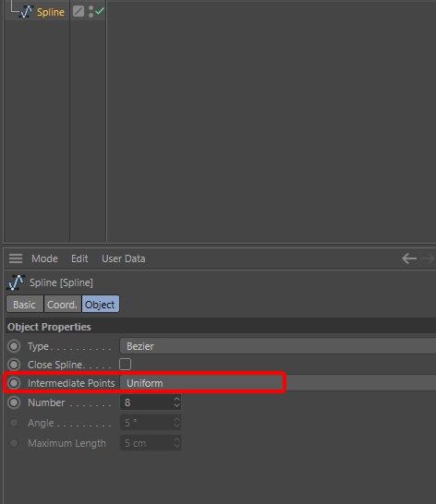Click the Angle label text
436x504 pixels.
(x=41, y=423)
